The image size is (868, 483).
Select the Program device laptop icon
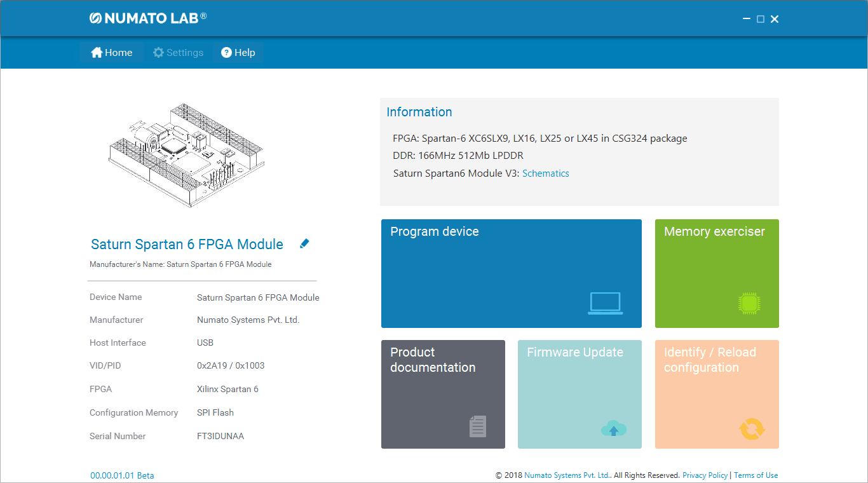coord(605,303)
